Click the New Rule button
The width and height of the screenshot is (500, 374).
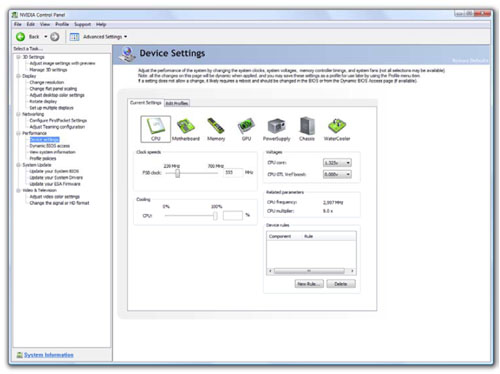click(309, 284)
